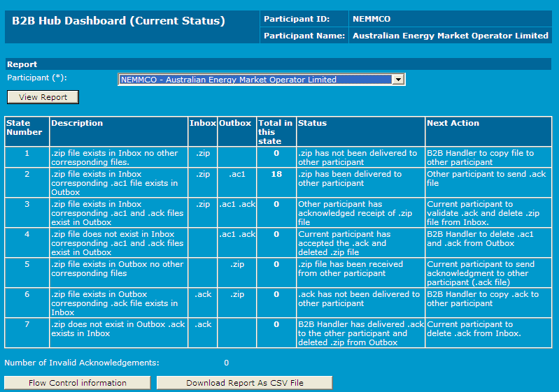
Task: Click '.zip has been delivered to other participant' status
Action: (x=350, y=178)
